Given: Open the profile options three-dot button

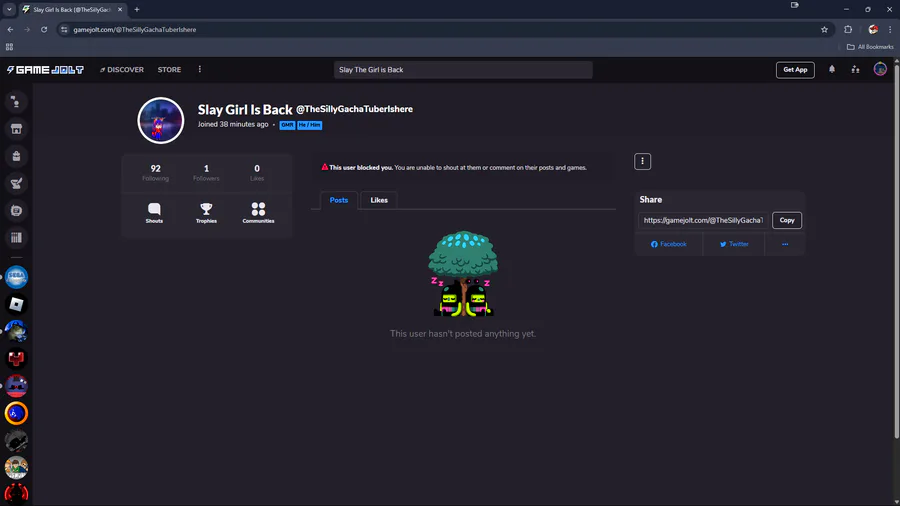Looking at the screenshot, I should pos(642,161).
